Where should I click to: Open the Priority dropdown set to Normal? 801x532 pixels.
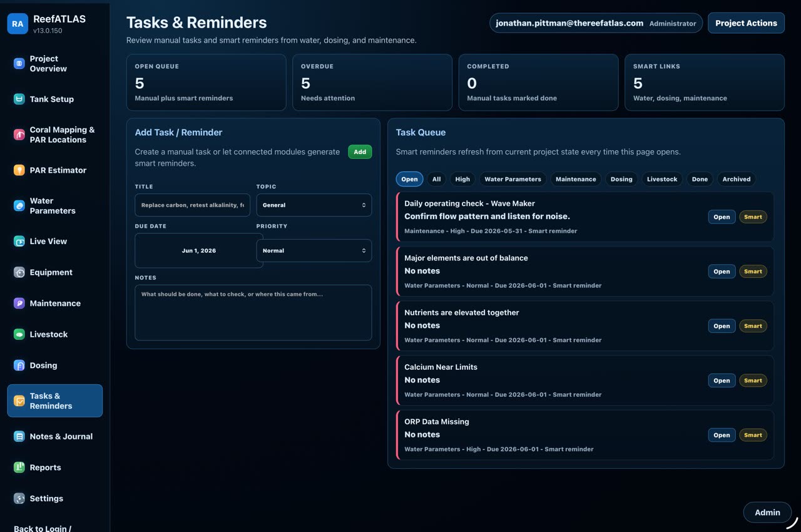314,250
